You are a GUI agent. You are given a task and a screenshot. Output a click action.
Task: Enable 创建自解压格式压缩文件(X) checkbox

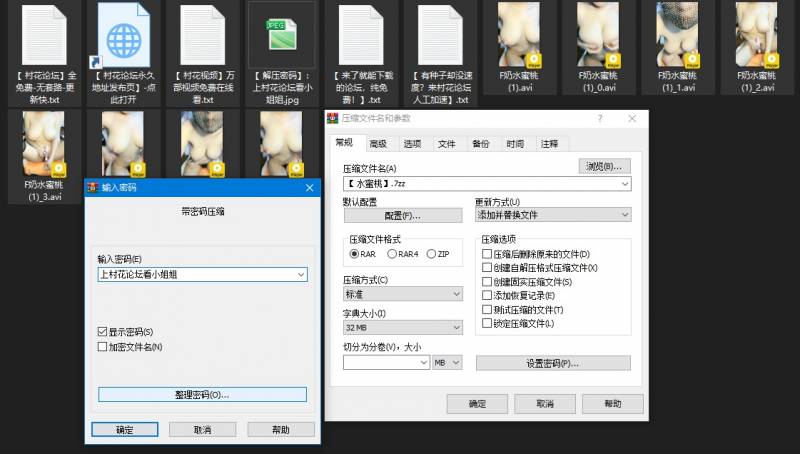point(487,267)
